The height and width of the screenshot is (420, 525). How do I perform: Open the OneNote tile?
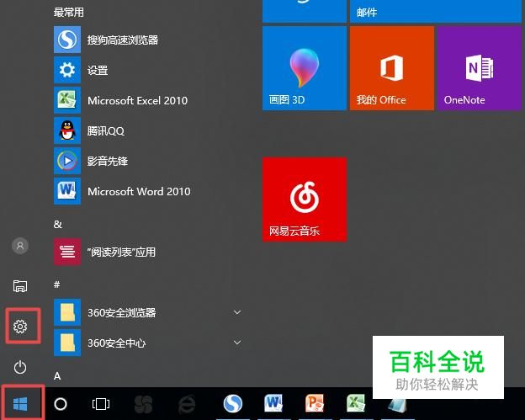point(479,68)
